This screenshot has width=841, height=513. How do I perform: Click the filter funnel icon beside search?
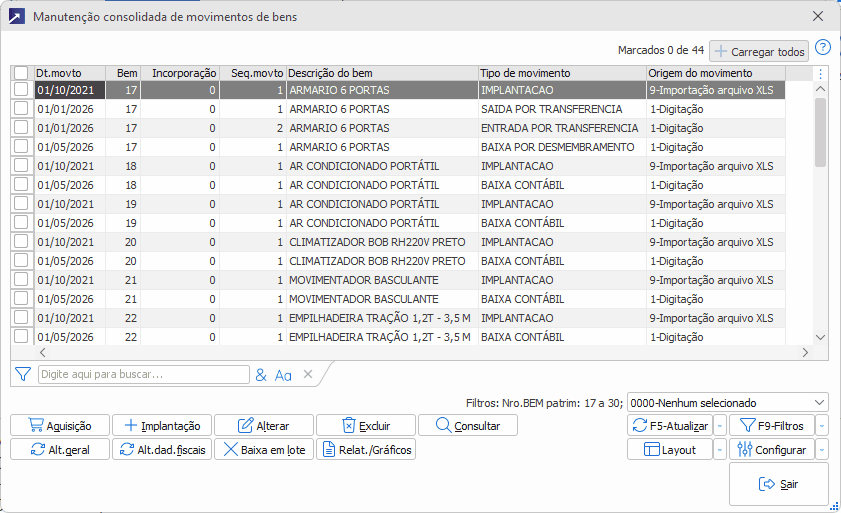click(x=23, y=374)
